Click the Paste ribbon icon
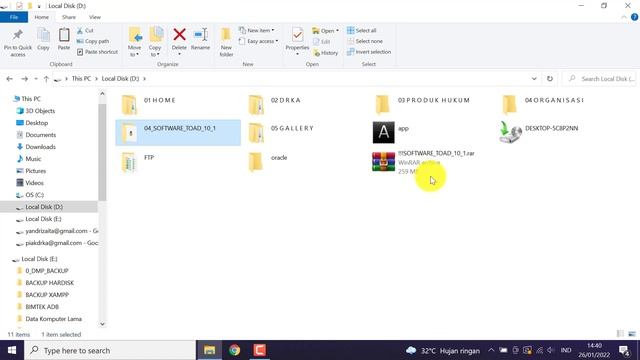 (x=64, y=40)
